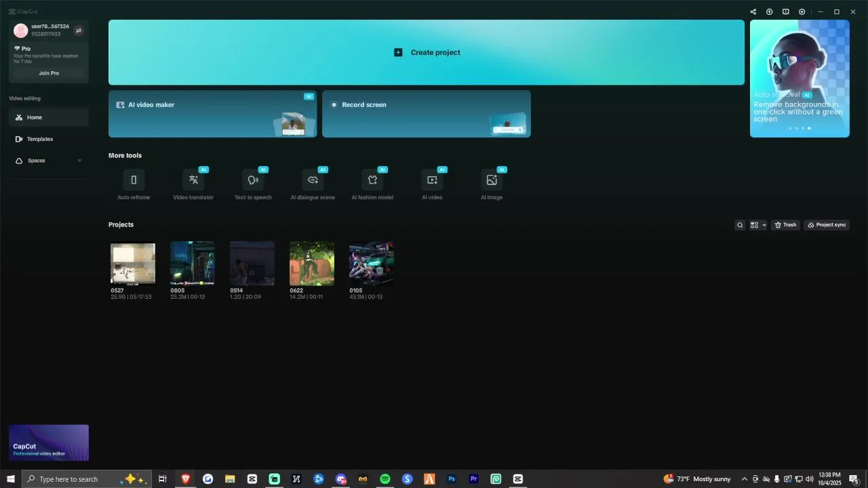Open project 0622 thumbnail
Screen dimensions: 868x488
click(312, 263)
